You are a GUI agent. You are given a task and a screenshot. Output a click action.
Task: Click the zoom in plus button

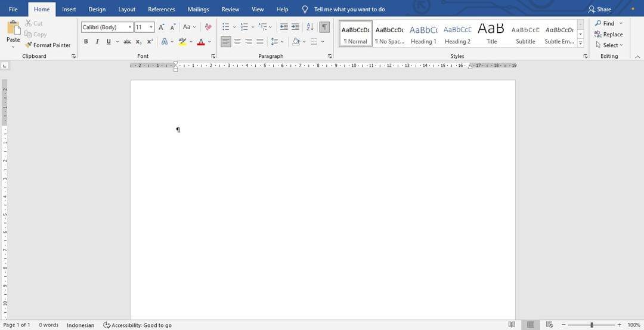pyautogui.click(x=620, y=325)
